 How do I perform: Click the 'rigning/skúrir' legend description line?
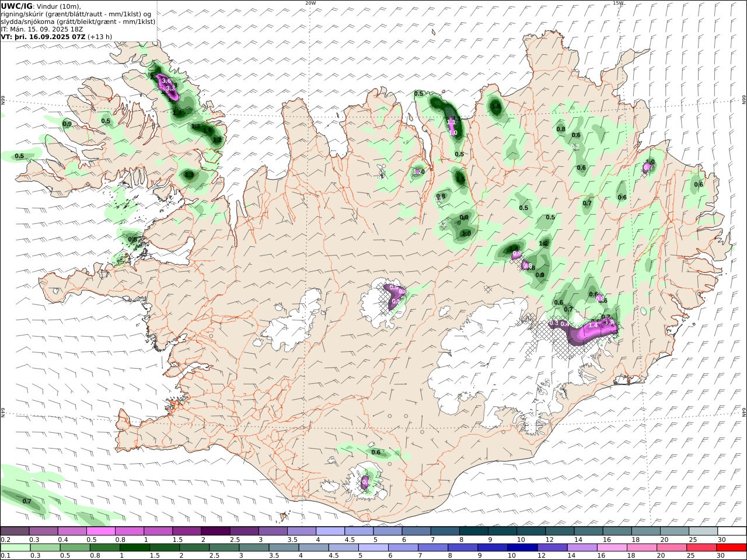point(77,14)
